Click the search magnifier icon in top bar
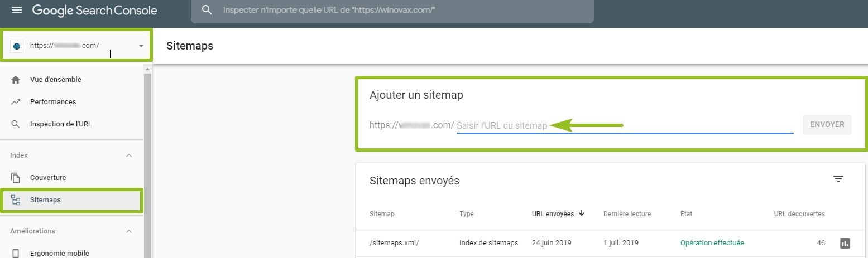The height and width of the screenshot is (258, 868). click(207, 11)
